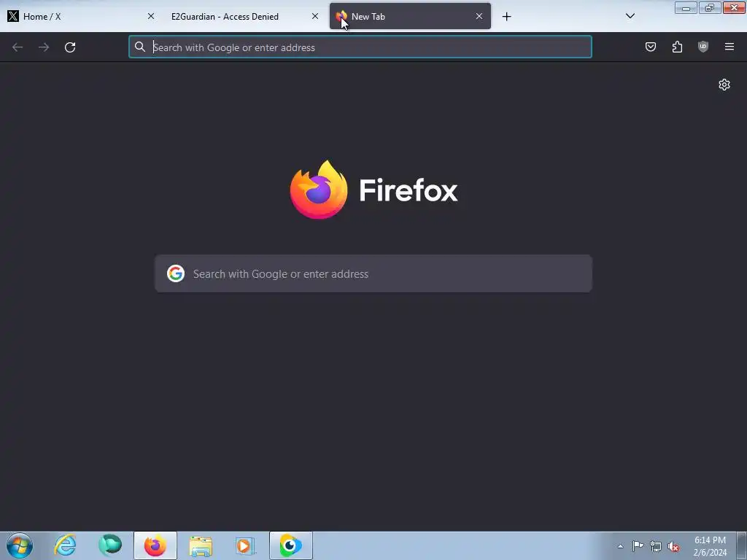Screen dimensions: 747x560
Task: Click the magnifier icon in address bar
Action: tap(139, 47)
